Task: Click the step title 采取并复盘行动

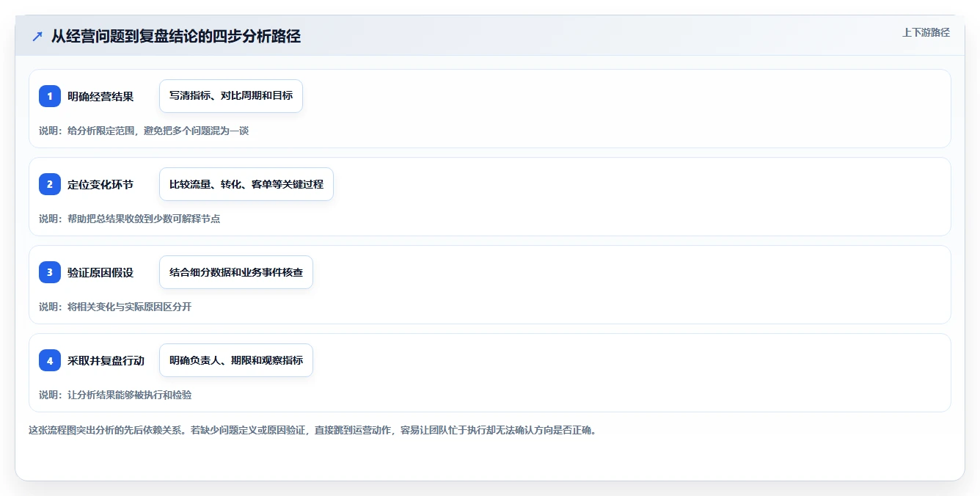Action: coord(106,360)
